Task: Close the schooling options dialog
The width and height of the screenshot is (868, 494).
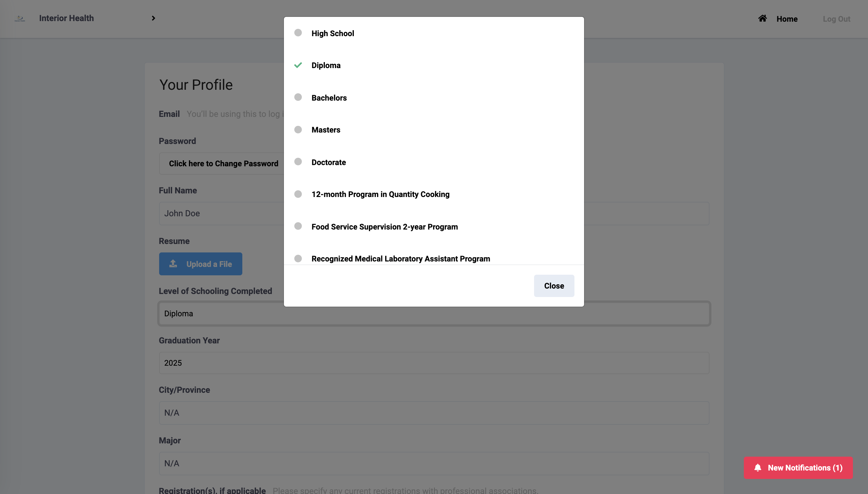Action: 554,286
